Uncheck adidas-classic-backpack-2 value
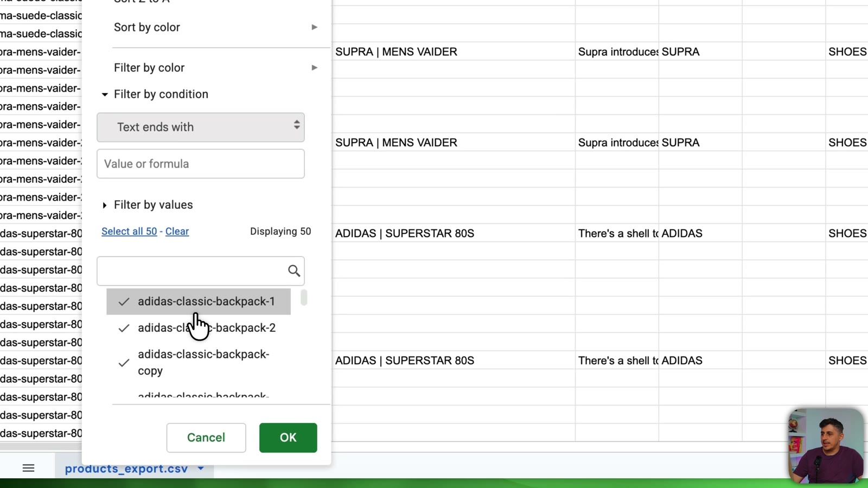This screenshot has height=488, width=868. [199, 328]
